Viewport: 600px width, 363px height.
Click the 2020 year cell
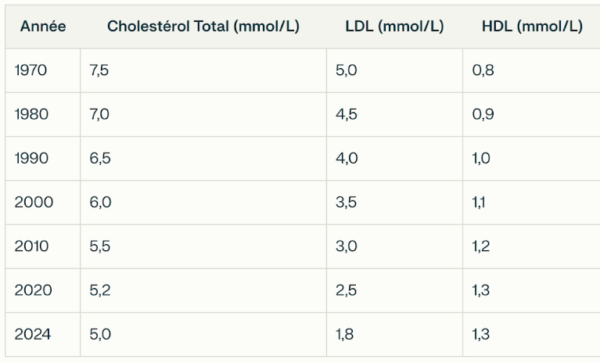click(33, 290)
